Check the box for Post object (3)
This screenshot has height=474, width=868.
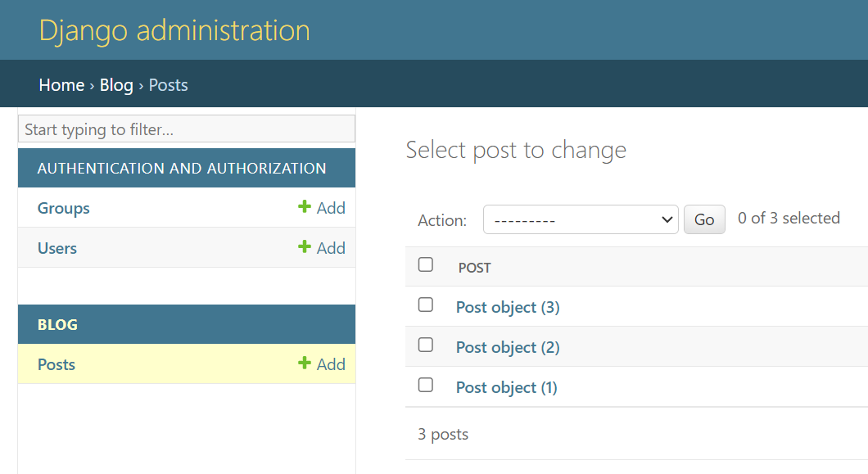425,305
